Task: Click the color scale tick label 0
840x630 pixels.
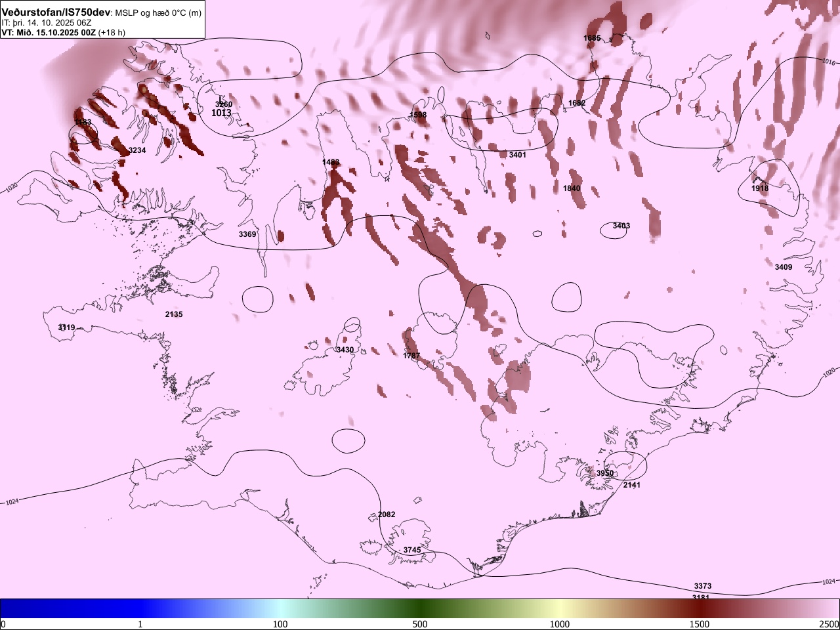Action: pos(3,624)
